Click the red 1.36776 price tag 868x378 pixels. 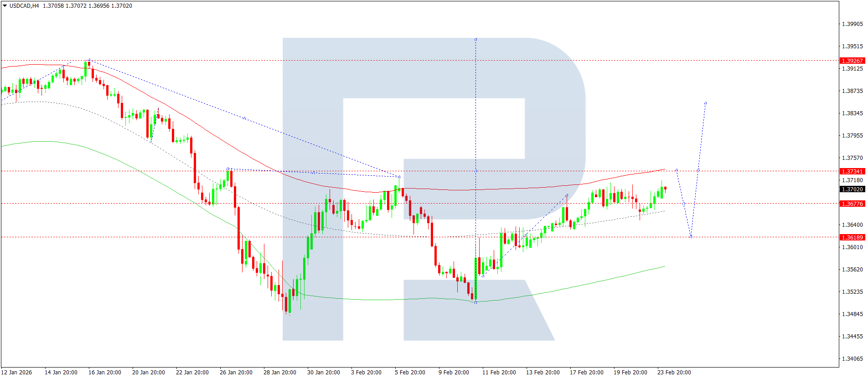pos(852,204)
